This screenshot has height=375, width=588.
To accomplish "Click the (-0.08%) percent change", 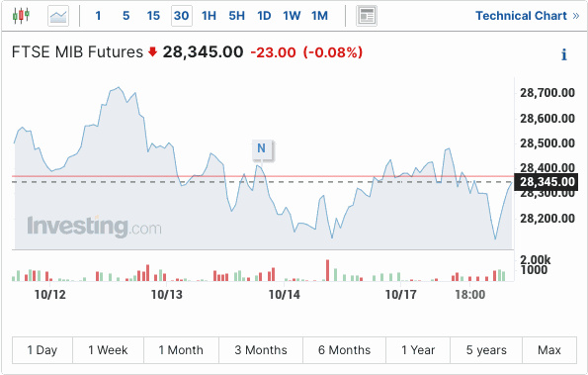I will click(x=333, y=52).
